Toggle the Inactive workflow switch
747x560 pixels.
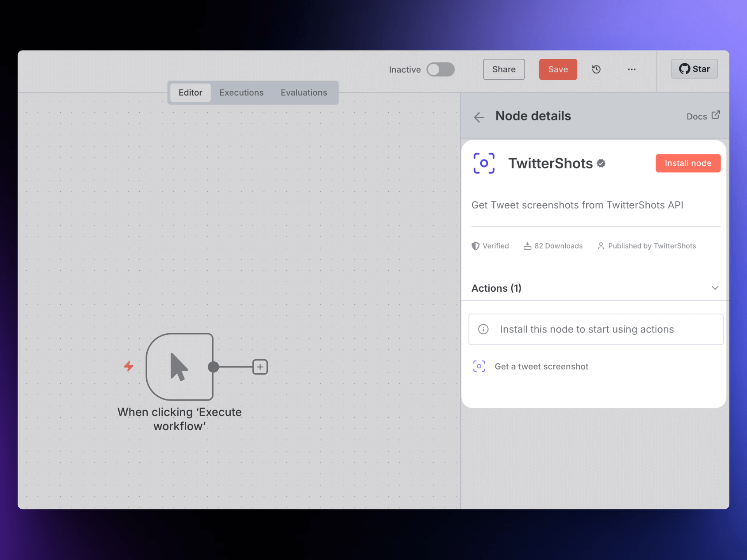coord(440,70)
